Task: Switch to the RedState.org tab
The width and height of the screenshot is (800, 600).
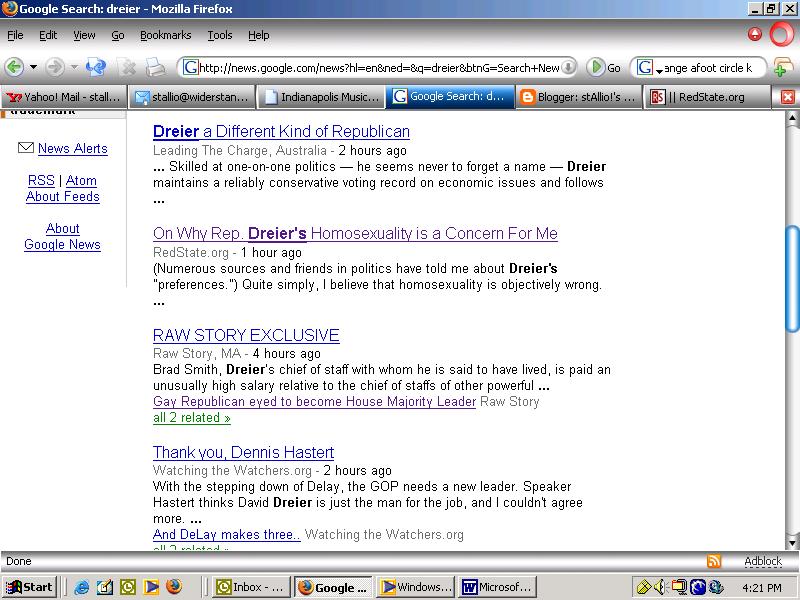Action: (707, 97)
